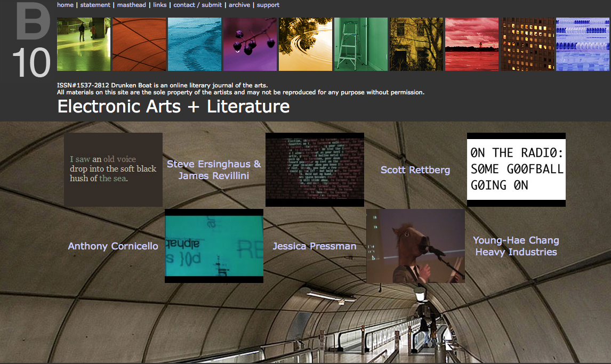Click the 'All materials on this site' notice
The width and height of the screenshot is (611, 364).
point(241,92)
